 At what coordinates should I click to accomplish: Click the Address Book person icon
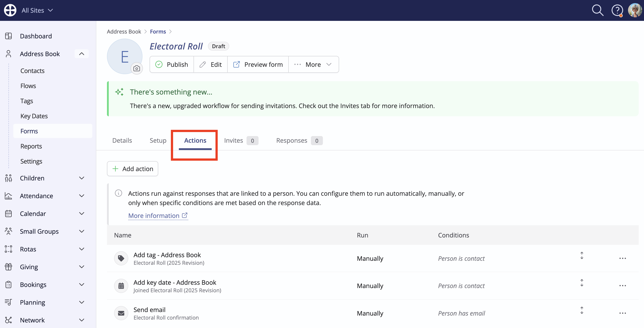click(x=8, y=54)
